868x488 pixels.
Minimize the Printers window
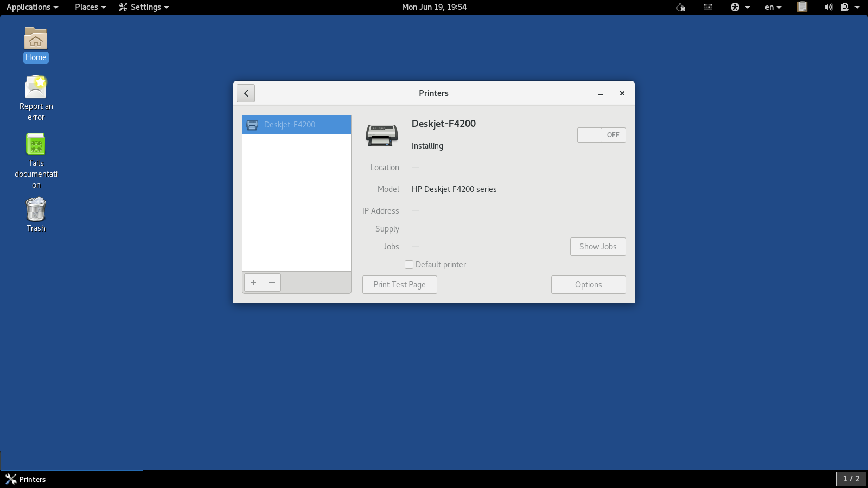[x=601, y=93]
